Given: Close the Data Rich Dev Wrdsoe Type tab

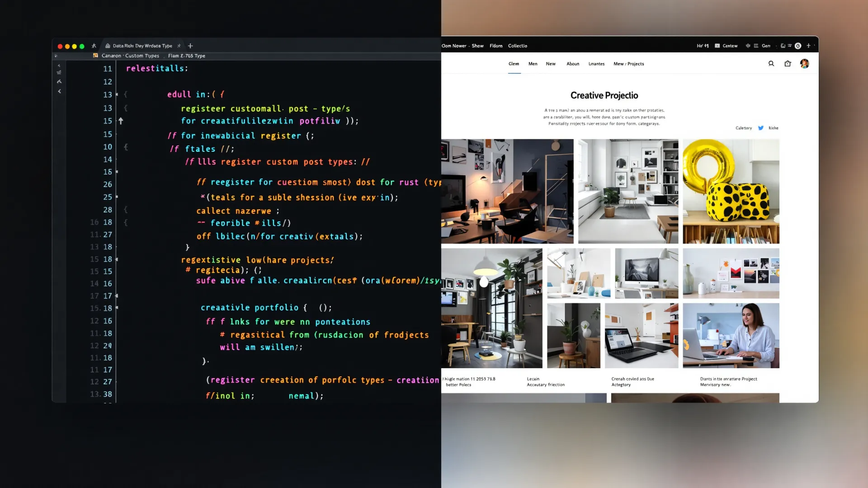Looking at the screenshot, I should [x=179, y=46].
